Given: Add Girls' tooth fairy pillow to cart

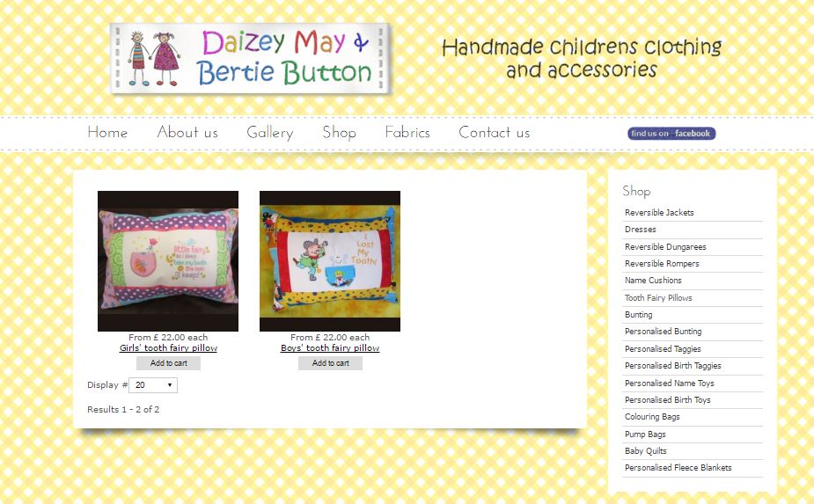Looking at the screenshot, I should click(168, 363).
